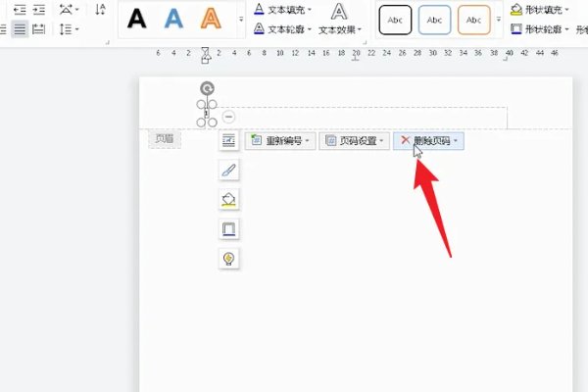588x392 pixels.
Task: Click the increase indent icon
Action: pos(38,10)
